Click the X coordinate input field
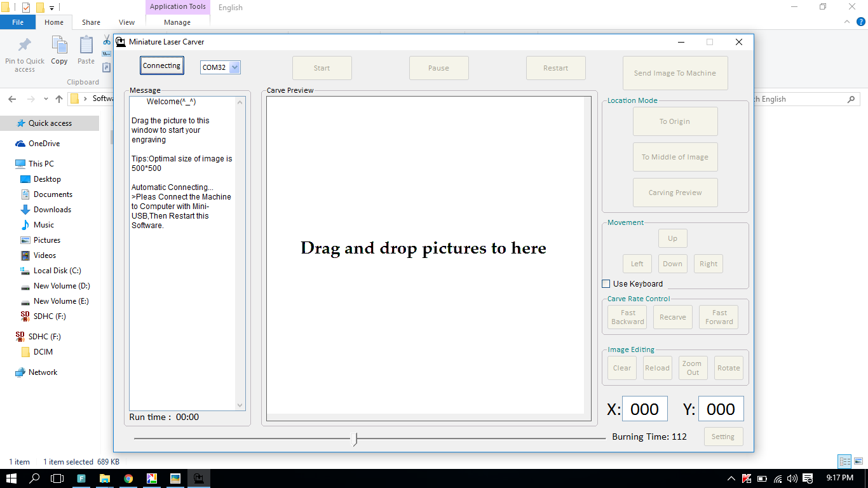This screenshot has height=488, width=868. (x=644, y=409)
